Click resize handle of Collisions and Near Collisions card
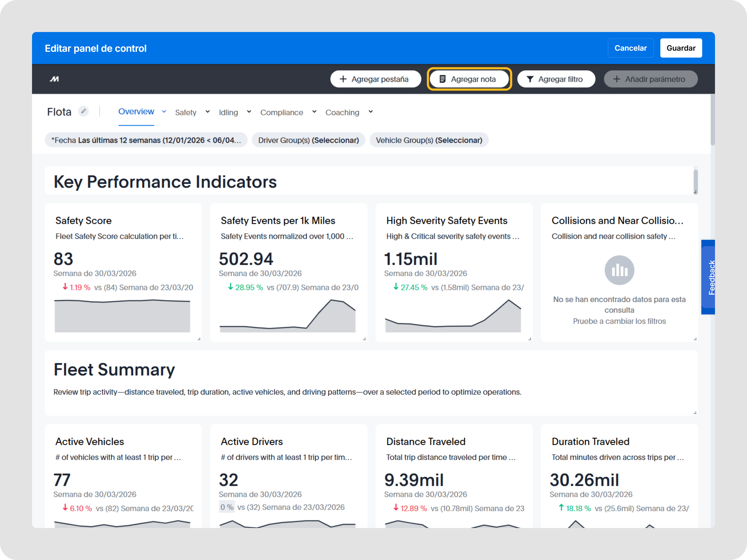The width and height of the screenshot is (747, 560). click(695, 339)
